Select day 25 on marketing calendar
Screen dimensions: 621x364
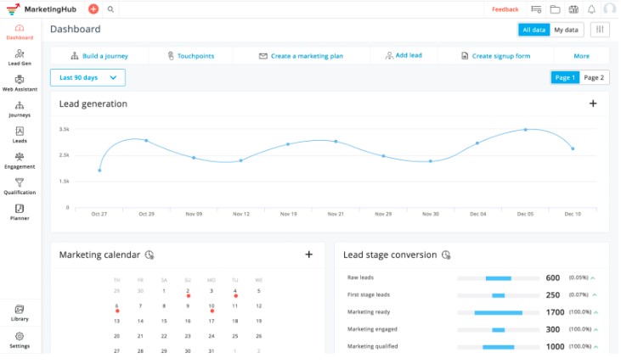point(235,336)
